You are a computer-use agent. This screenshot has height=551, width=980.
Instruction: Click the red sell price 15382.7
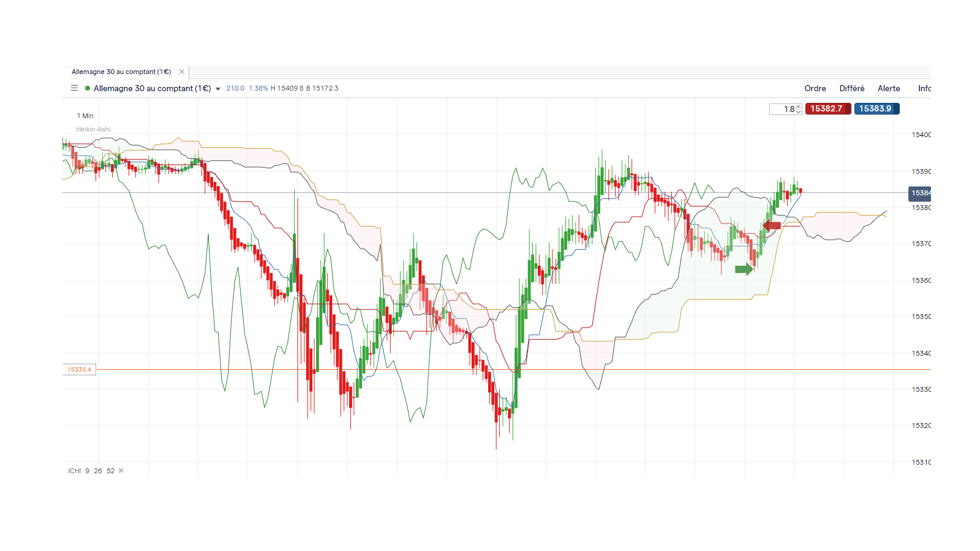coord(828,108)
